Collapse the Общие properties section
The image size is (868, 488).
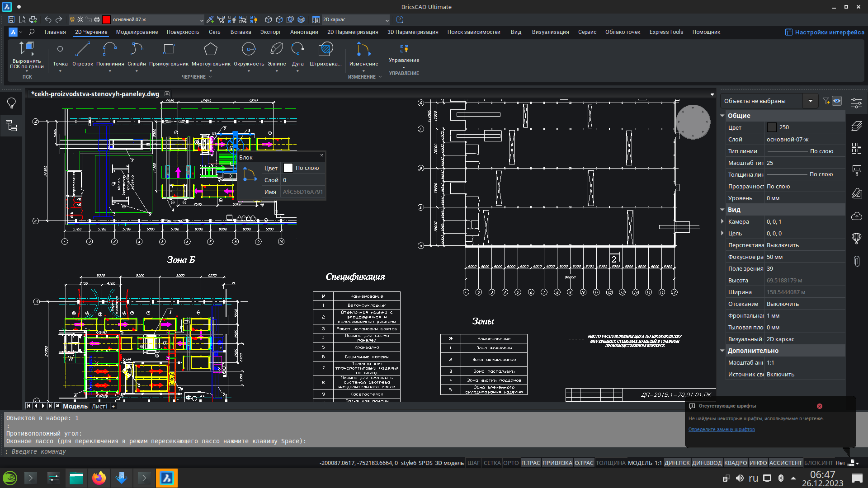[722, 116]
